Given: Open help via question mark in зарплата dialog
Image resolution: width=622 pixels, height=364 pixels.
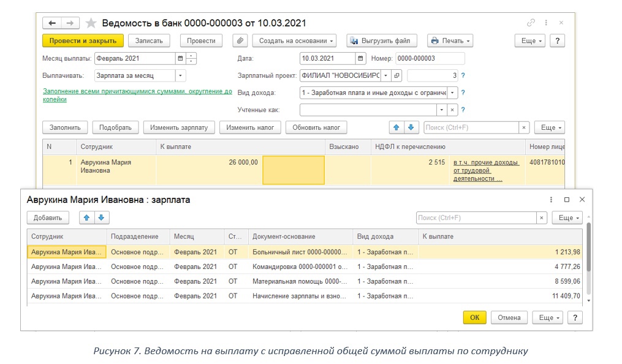Looking at the screenshot, I should (x=575, y=317).
